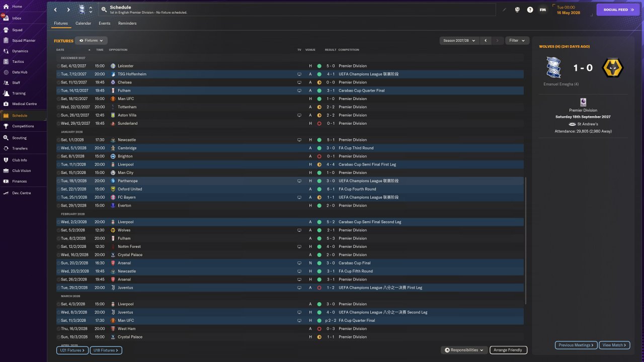Tick the circle for Sat, 1/1/2028 fixture
644x362 pixels.
(x=58, y=140)
